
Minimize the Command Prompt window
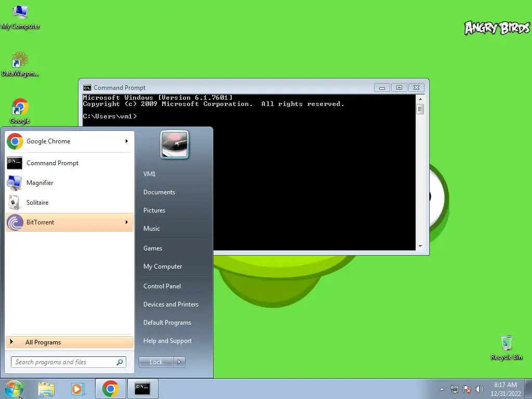click(x=382, y=88)
